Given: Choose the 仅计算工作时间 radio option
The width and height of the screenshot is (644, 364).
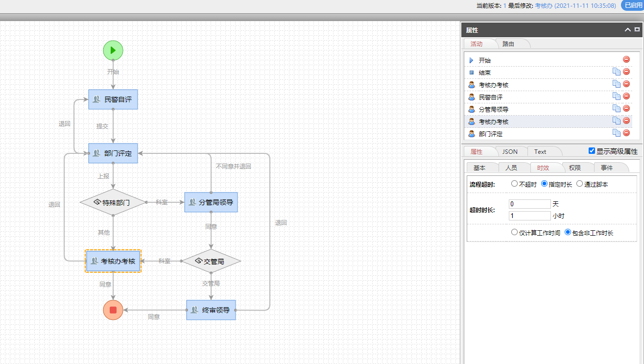Looking at the screenshot, I should (514, 233).
